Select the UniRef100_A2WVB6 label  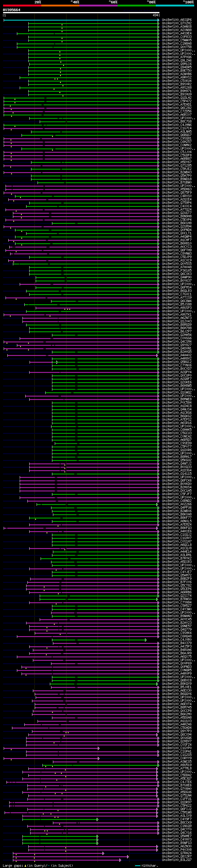coord(177,74)
